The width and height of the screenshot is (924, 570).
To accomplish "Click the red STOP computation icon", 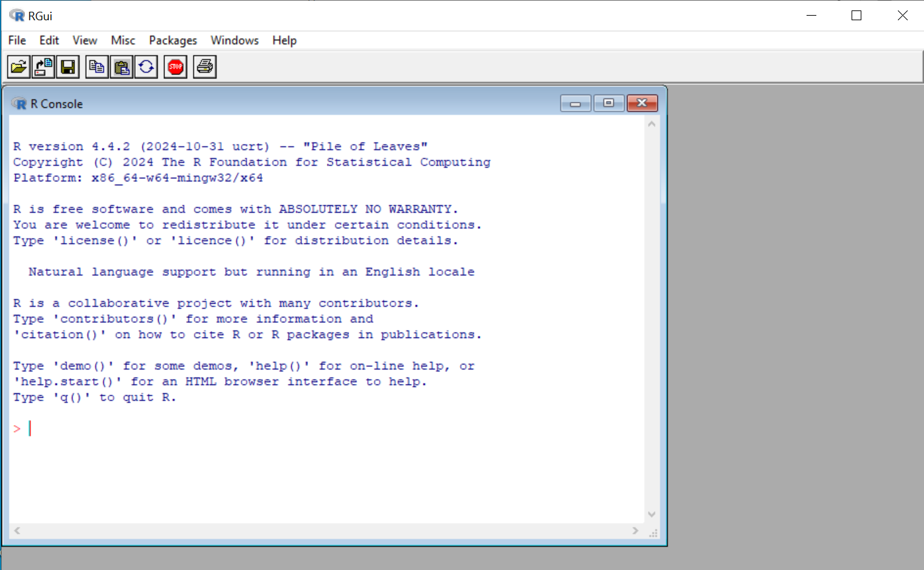I will coord(176,67).
